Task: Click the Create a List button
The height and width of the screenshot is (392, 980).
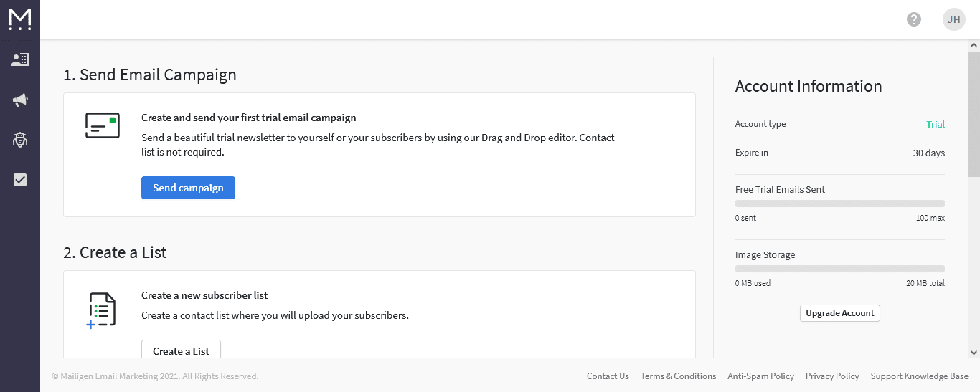Action: coord(181,350)
